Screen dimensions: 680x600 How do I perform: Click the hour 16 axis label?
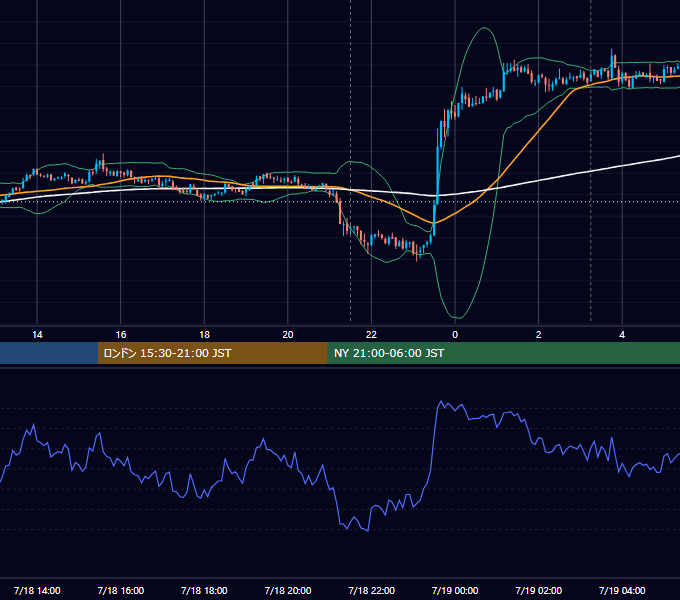tap(121, 335)
